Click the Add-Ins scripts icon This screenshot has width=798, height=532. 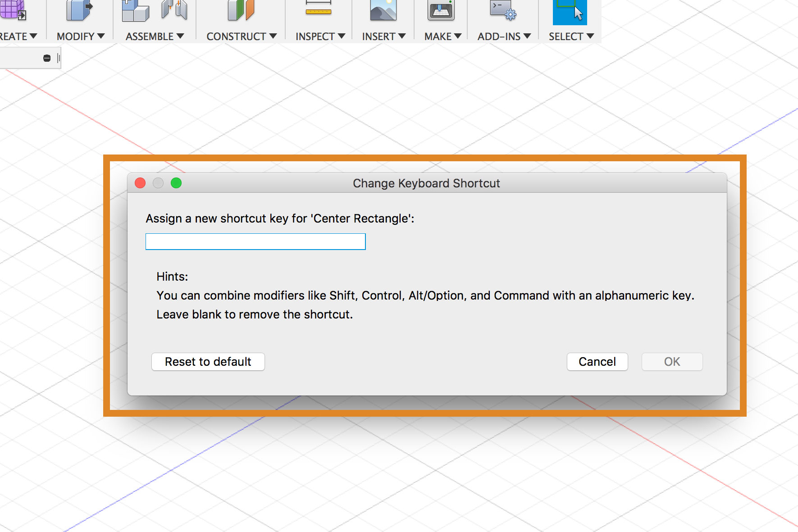[x=503, y=10]
